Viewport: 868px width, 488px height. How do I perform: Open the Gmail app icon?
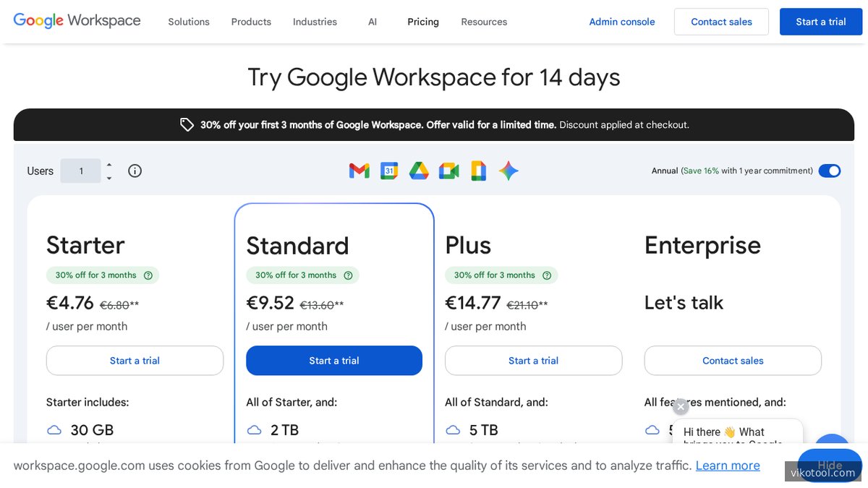[x=359, y=171]
